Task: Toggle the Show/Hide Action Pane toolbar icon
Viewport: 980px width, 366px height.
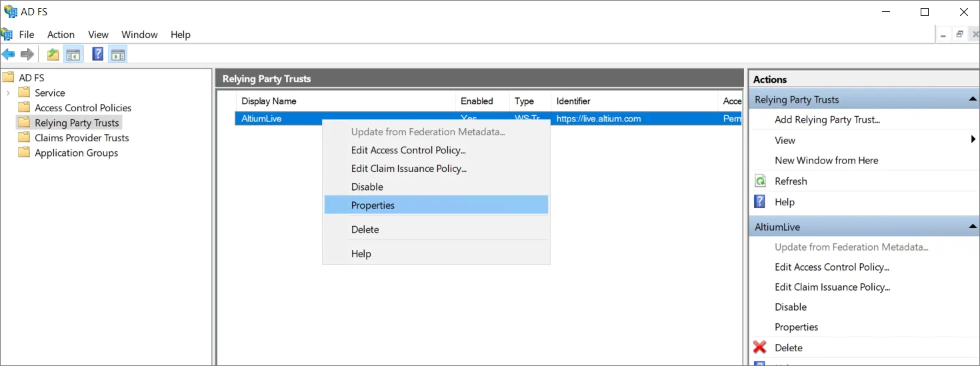Action: pos(118,55)
